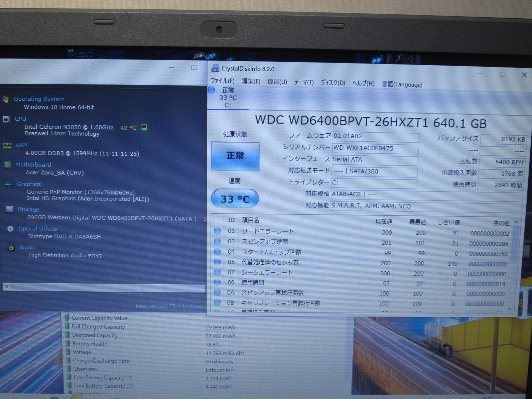Open the ファイル(F) menu
The width and height of the screenshot is (532, 399).
(222, 81)
